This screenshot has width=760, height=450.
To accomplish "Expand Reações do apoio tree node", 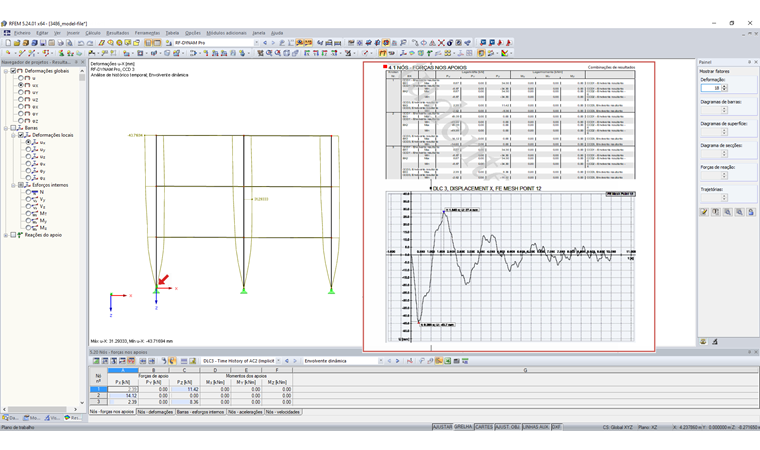I will coord(6,235).
